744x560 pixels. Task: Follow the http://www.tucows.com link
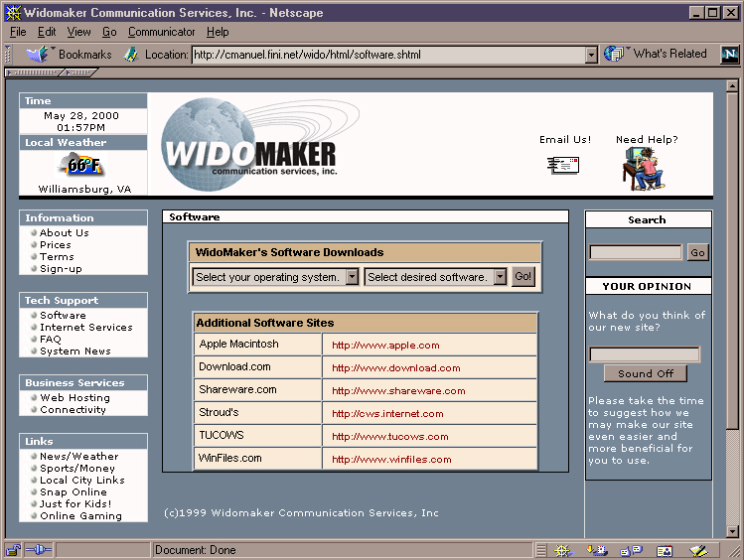pyautogui.click(x=389, y=436)
